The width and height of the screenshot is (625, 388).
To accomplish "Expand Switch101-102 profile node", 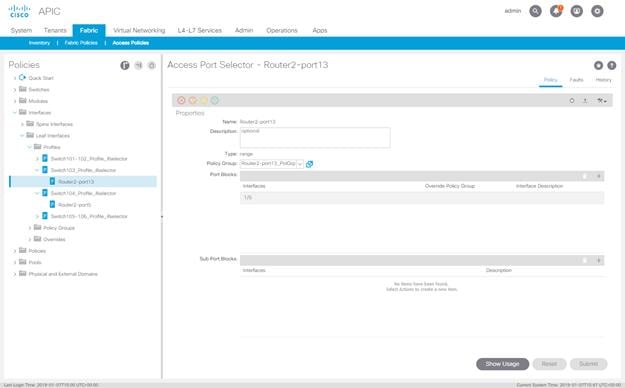I will (37, 159).
